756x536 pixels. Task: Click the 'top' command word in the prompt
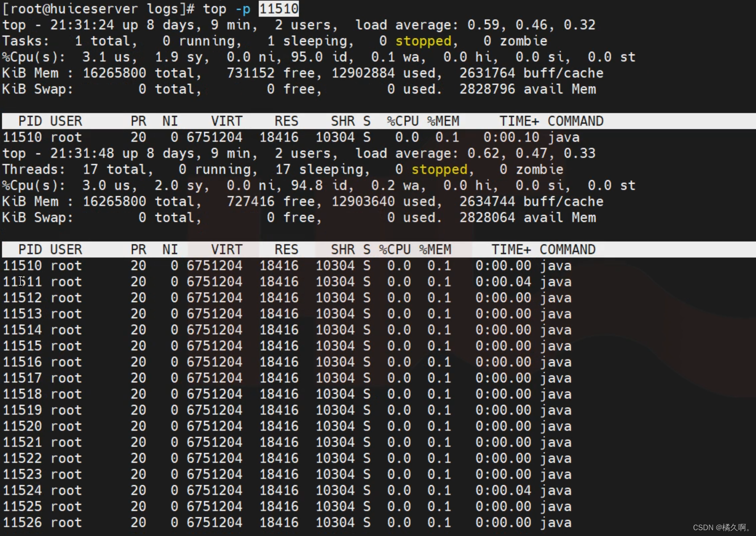click(x=215, y=8)
